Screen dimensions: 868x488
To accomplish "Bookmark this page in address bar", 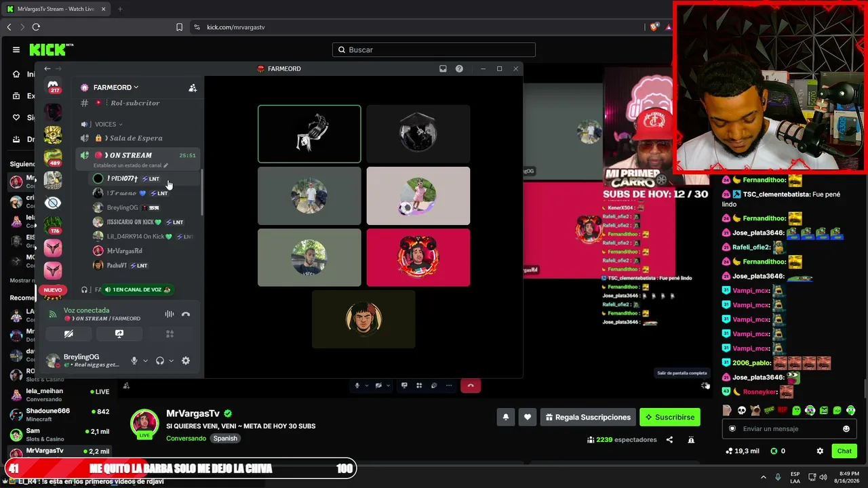I will pyautogui.click(x=179, y=27).
